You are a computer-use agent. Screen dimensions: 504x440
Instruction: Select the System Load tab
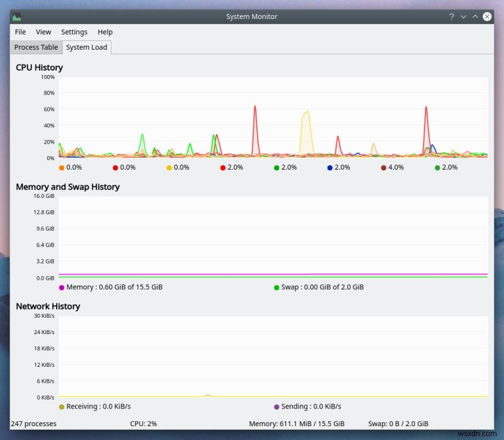point(86,47)
